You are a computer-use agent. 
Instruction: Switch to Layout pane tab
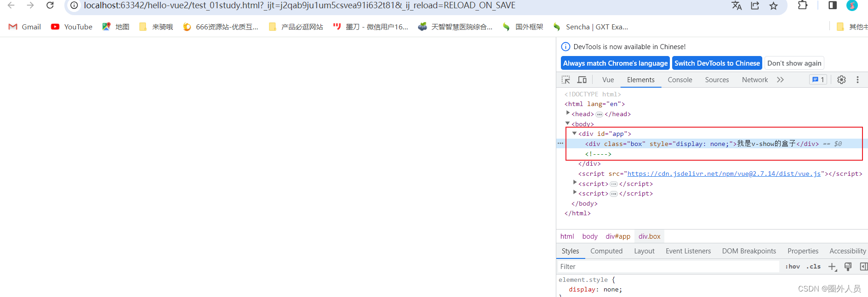[644, 251]
